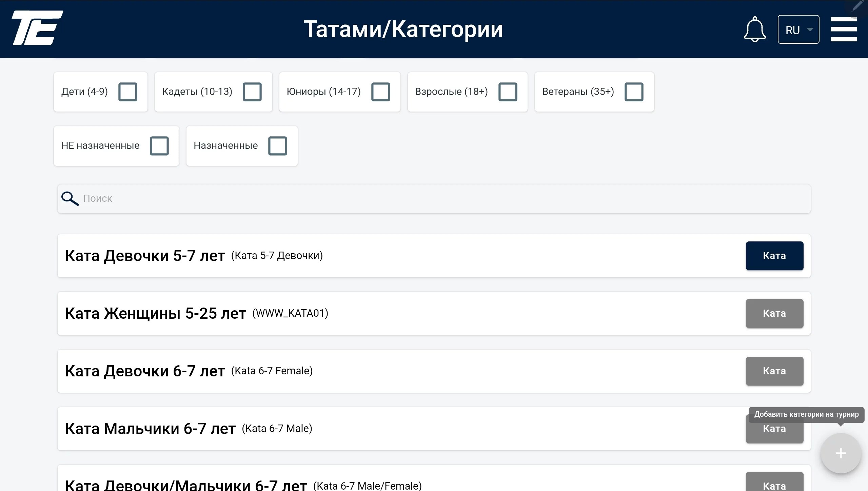Screen dimensions: 868x491
Task: Check the Дети (4-9) checkbox
Action: [x=128, y=92]
